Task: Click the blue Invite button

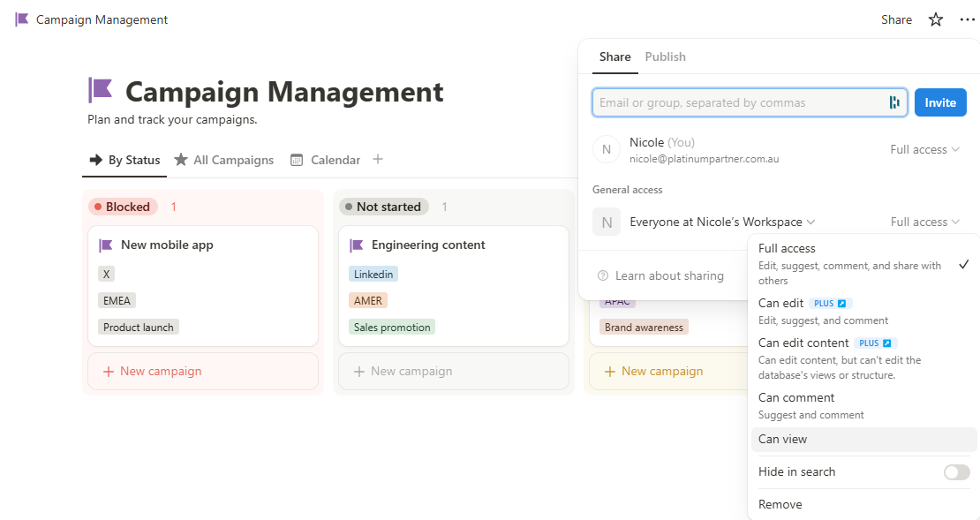Action: point(940,102)
